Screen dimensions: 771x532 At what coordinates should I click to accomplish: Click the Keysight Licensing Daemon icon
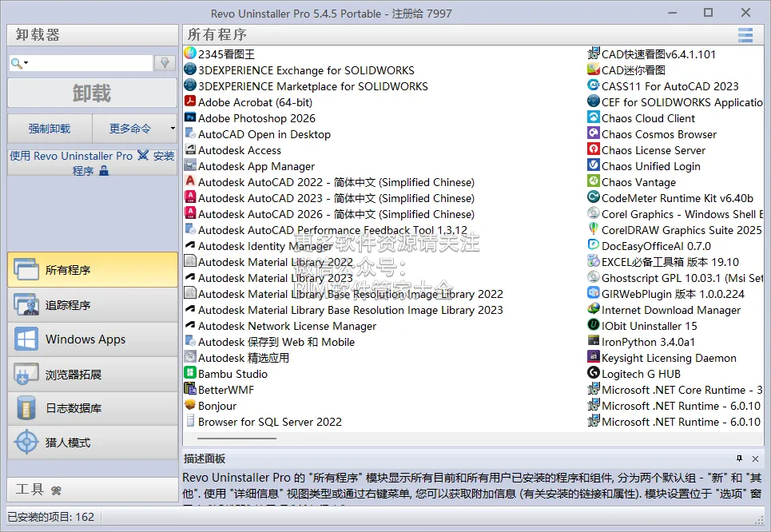[x=594, y=357]
